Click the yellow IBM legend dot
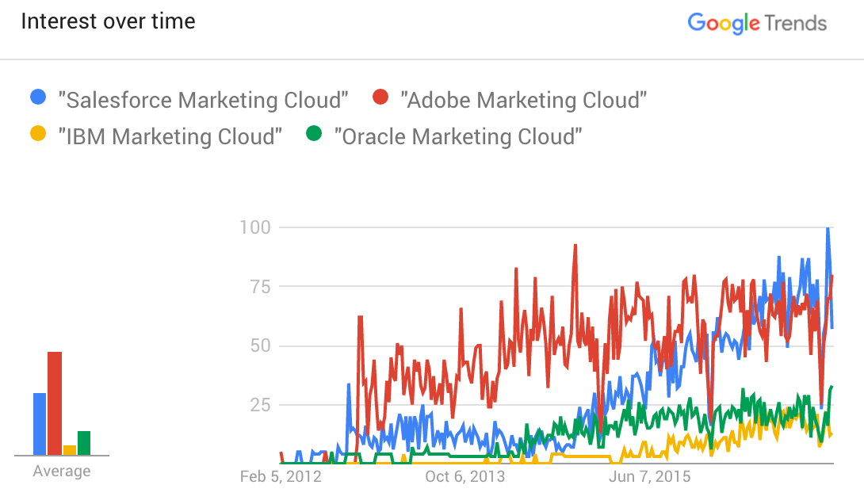The width and height of the screenshot is (864, 504). click(37, 136)
